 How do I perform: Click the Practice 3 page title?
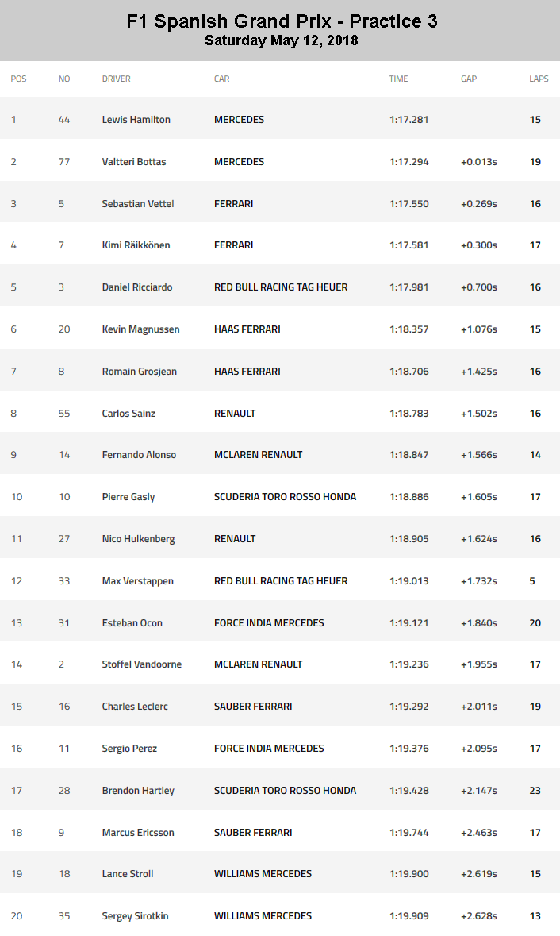point(282,21)
